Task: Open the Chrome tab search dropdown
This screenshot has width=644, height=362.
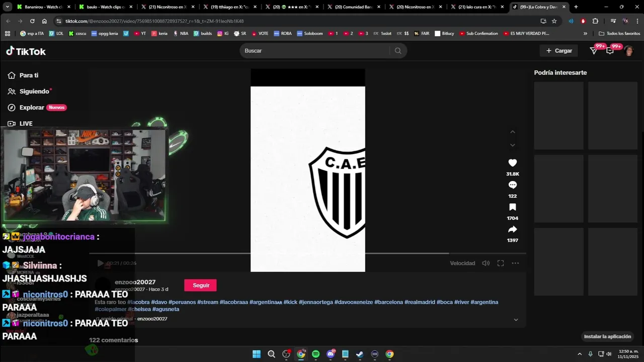Action: [7, 7]
